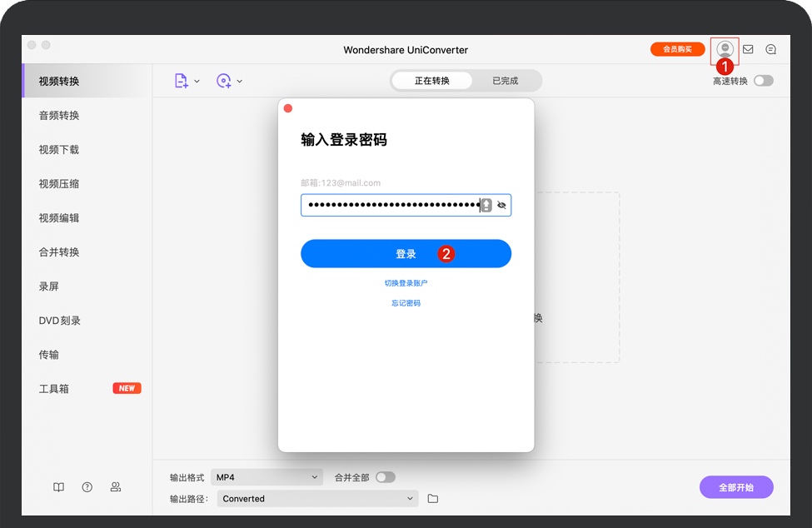Image resolution: width=812 pixels, height=528 pixels.
Task: Select 音频转换 in the sidebar
Action: [x=87, y=116]
